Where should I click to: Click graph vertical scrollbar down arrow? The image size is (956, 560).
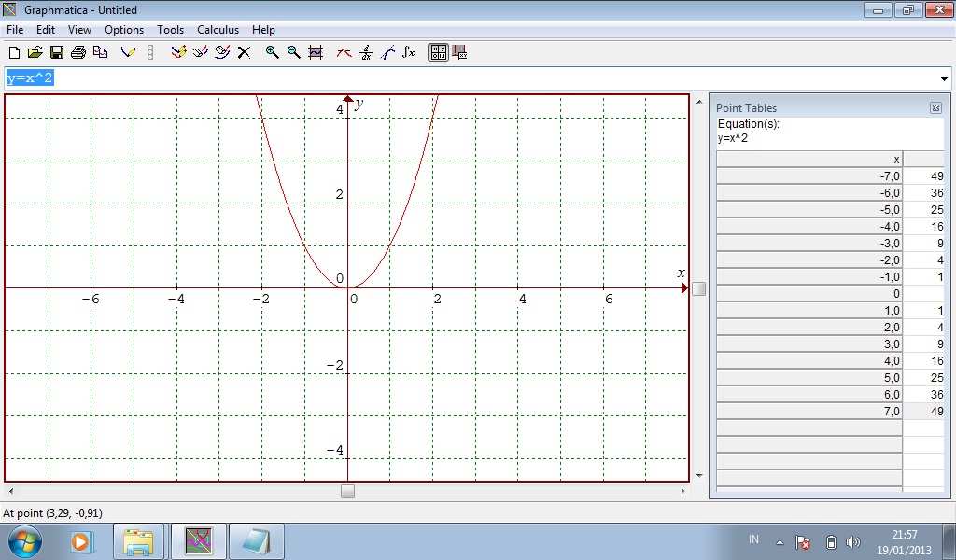(698, 475)
